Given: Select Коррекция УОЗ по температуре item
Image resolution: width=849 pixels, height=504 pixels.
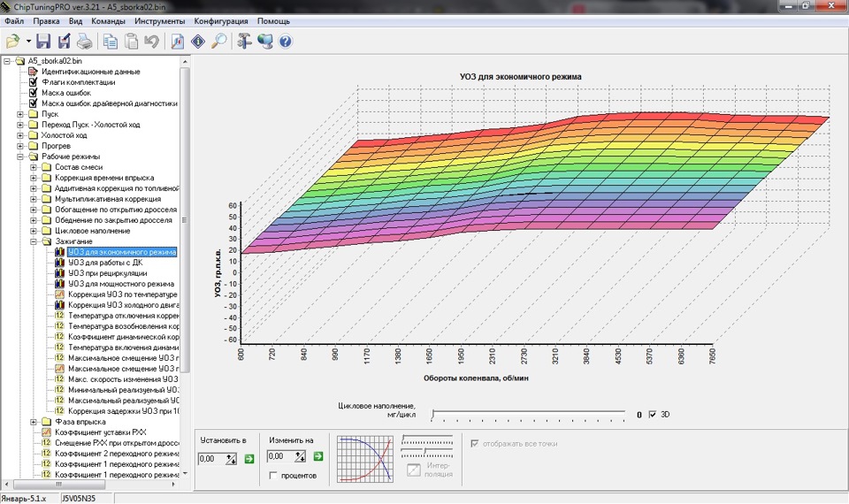Looking at the screenshot, I should [x=123, y=294].
